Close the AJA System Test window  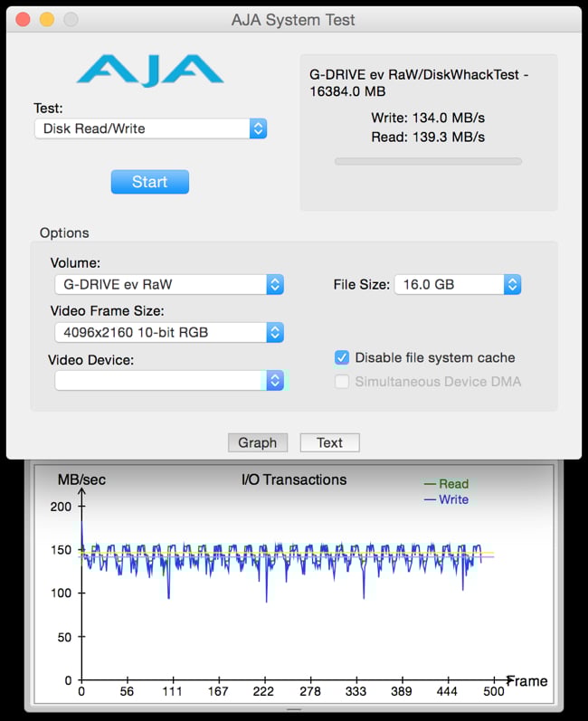[x=23, y=19]
